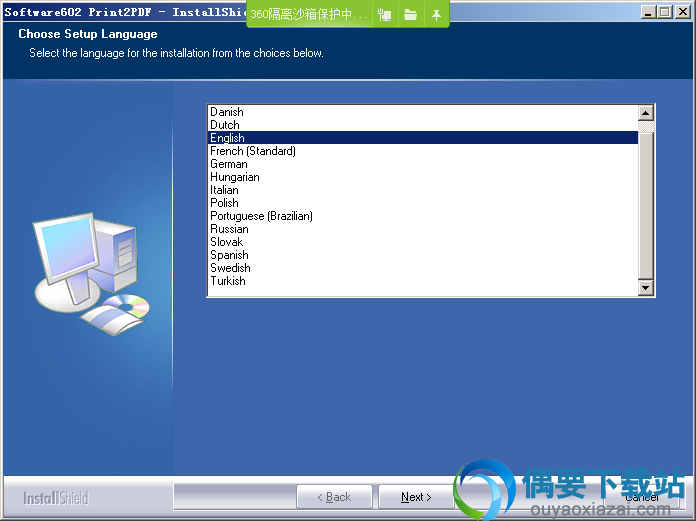Screen dimensions: 696x521
Task: Select Danish in the language list
Action: tap(423, 112)
